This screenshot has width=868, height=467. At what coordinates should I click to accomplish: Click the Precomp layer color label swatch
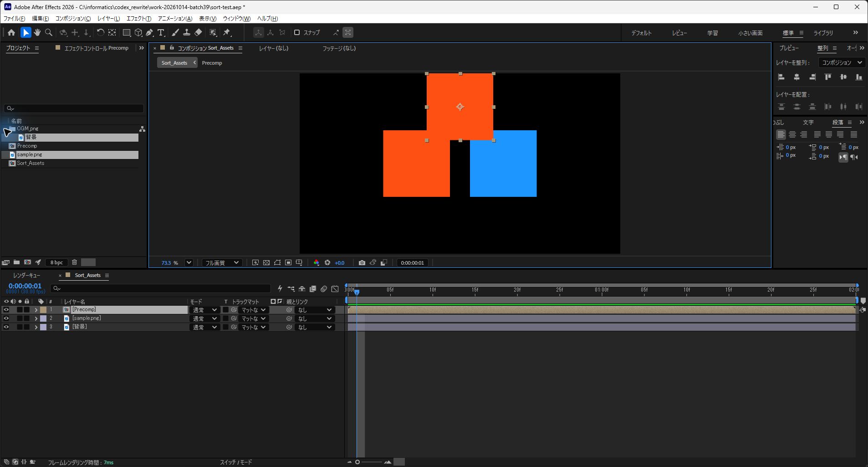tap(43, 310)
